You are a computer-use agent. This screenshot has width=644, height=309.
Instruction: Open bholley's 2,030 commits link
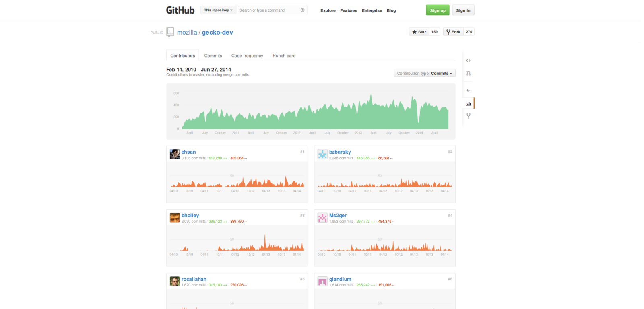193,222
